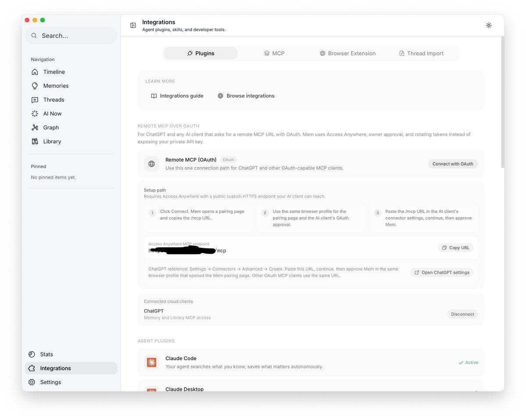
Task: Open the Integrations guide link
Action: (177, 96)
